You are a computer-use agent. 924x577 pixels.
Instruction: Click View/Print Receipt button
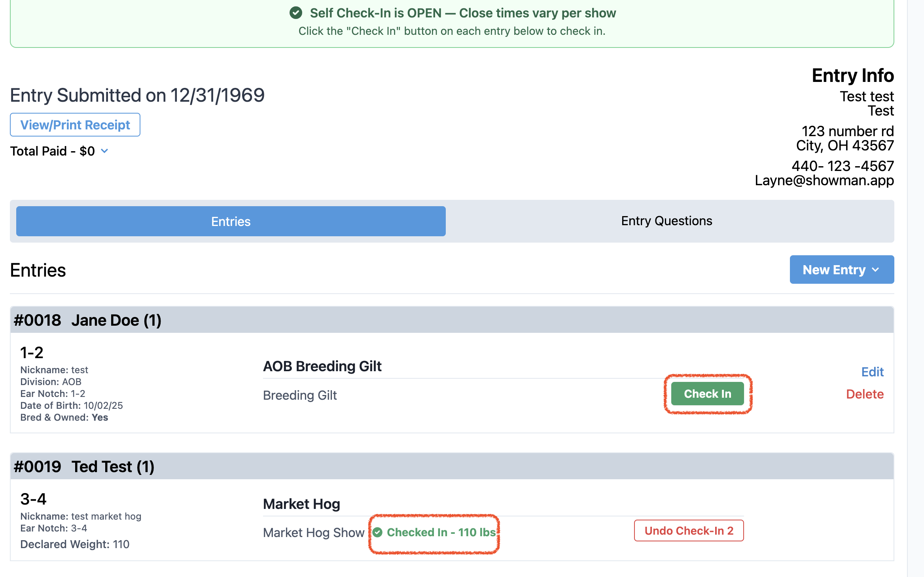point(75,125)
